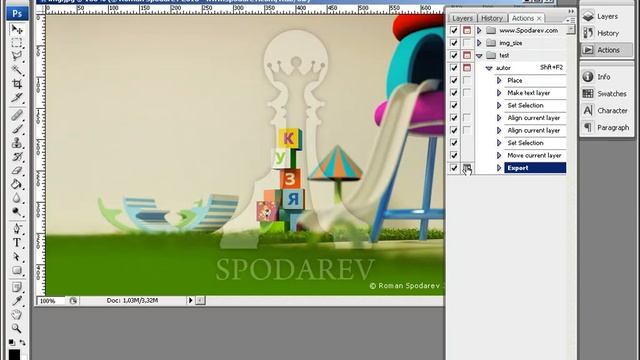
Task: Switch to the History tab
Action: point(491,18)
